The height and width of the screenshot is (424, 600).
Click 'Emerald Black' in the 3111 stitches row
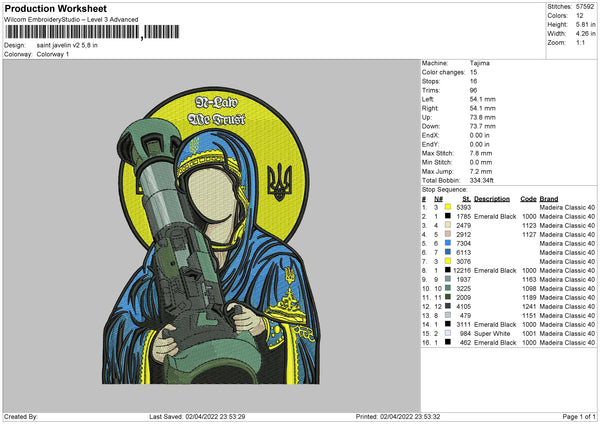[x=495, y=325]
